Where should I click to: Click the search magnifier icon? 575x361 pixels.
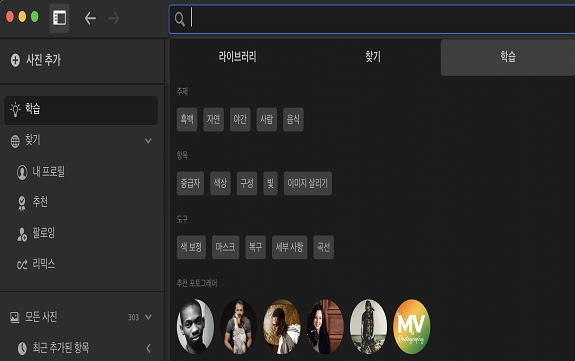click(180, 19)
